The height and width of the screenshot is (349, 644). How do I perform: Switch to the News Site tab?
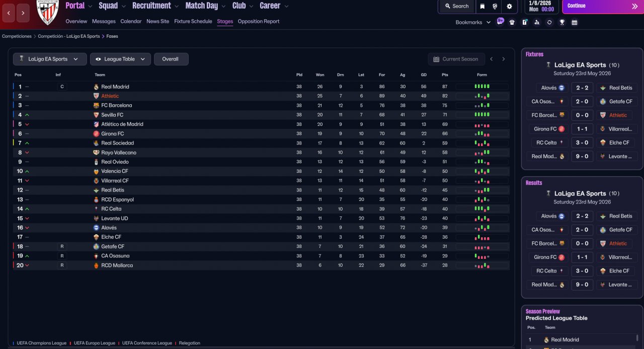tap(158, 22)
